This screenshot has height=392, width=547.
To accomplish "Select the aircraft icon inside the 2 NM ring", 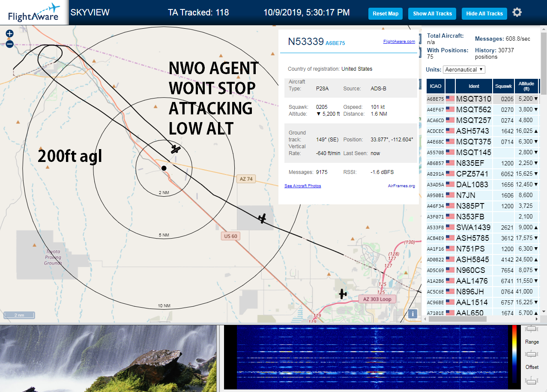I will [x=175, y=149].
